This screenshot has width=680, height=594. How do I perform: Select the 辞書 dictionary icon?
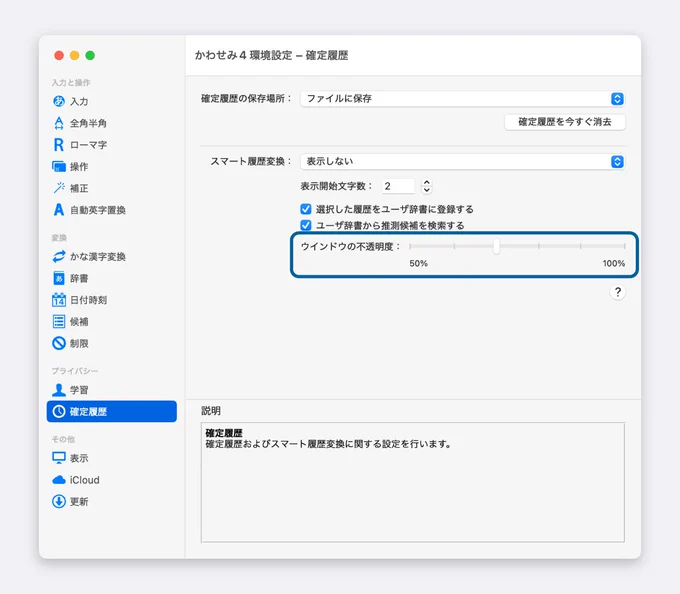click(x=59, y=278)
